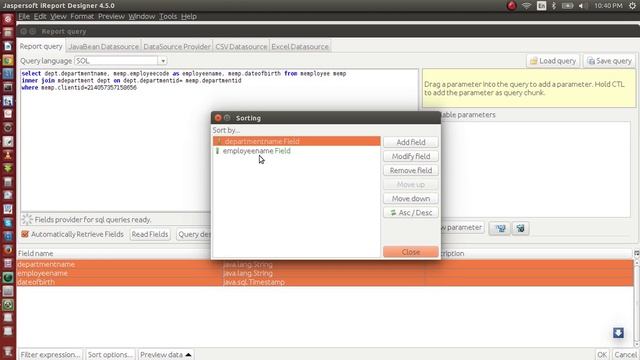640x360 pixels.
Task: Click the clock in the top panel
Action: tap(608, 6)
